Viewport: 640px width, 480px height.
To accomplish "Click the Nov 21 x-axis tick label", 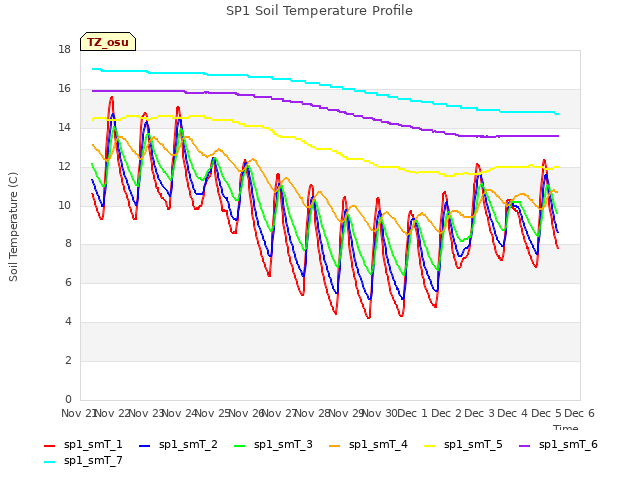I will (x=78, y=413).
